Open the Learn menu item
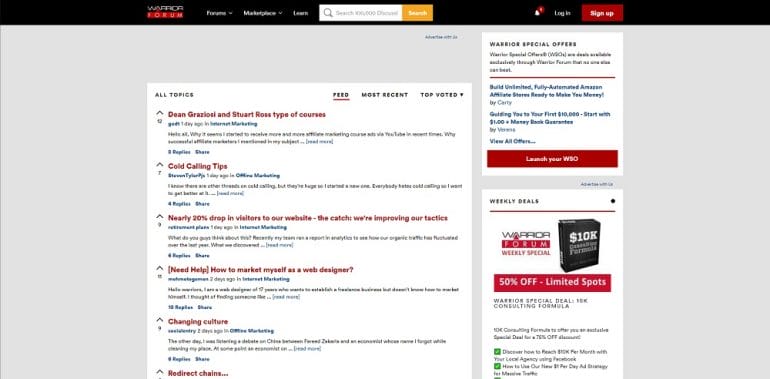 [x=301, y=13]
